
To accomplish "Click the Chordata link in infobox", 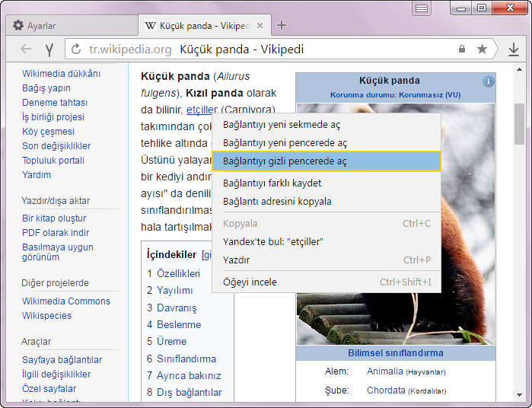I will pyautogui.click(x=386, y=390).
